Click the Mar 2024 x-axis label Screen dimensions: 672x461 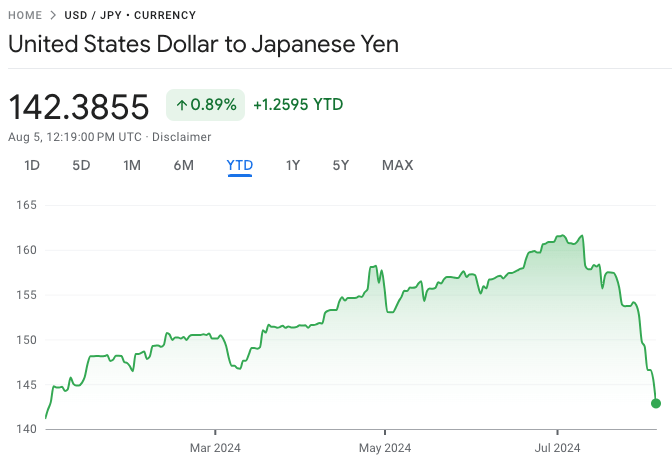pyautogui.click(x=215, y=447)
